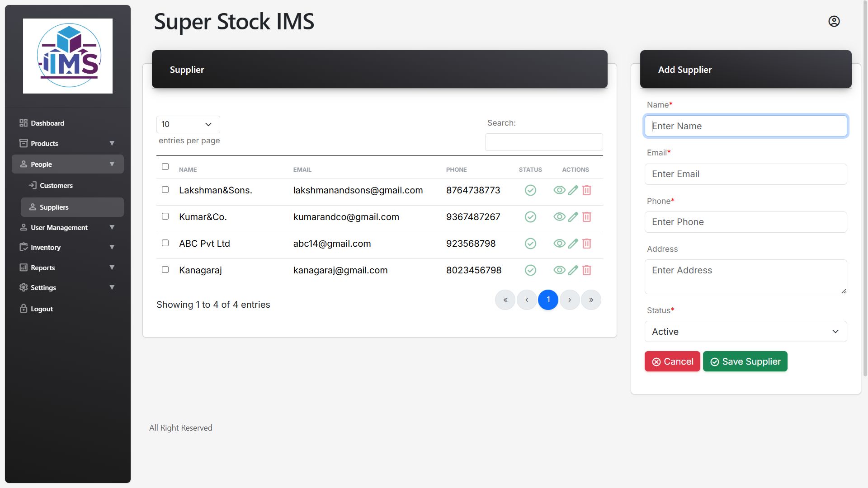868x488 pixels.
Task: Check the select-all checkbox in table header
Action: (165, 167)
